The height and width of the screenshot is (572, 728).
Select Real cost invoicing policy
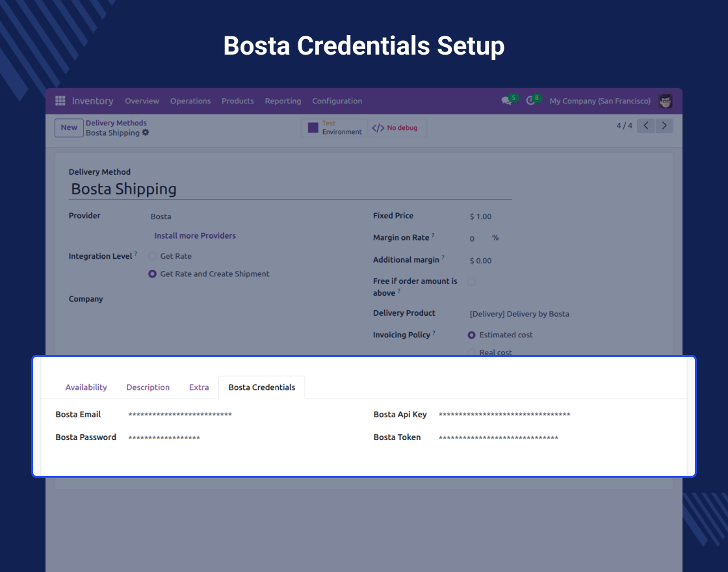tap(471, 352)
